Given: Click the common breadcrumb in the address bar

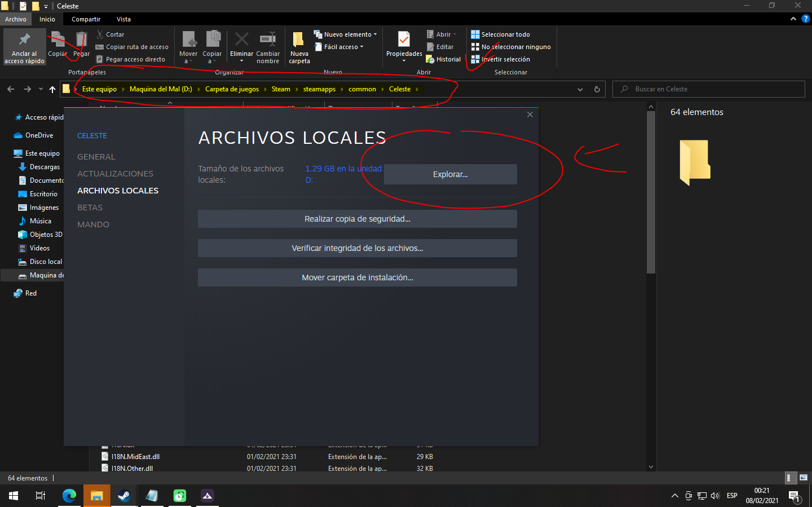Looking at the screenshot, I should coord(362,89).
